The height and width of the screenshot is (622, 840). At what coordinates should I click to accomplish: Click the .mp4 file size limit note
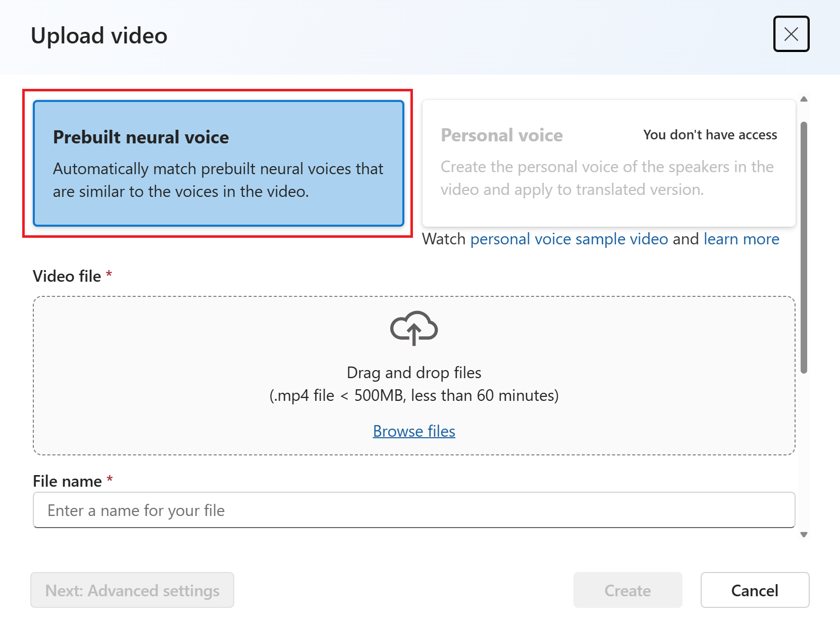pos(414,395)
